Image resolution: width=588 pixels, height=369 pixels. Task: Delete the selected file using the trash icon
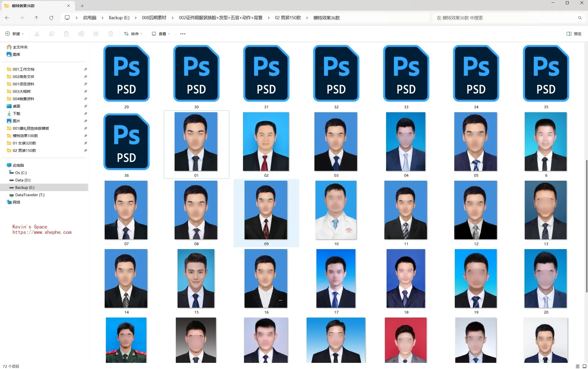coord(111,34)
